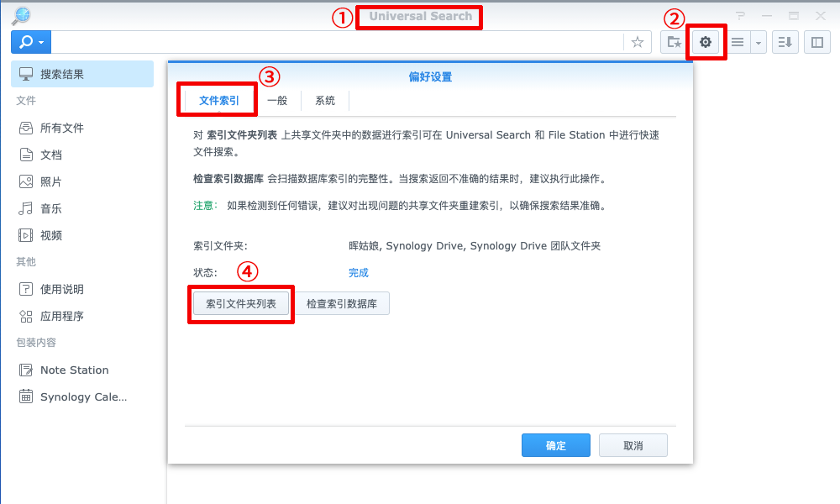Click the 偏好设置 dialog title
The image size is (840, 504).
coord(430,76)
